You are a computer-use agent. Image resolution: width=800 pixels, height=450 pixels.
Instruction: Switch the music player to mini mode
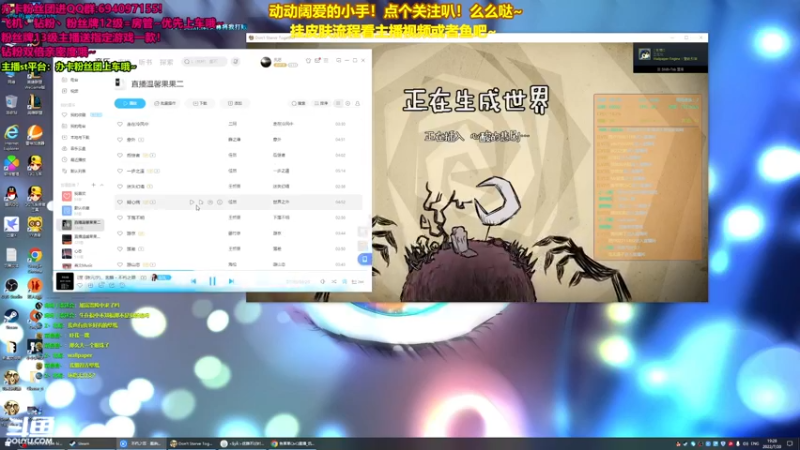[338, 61]
